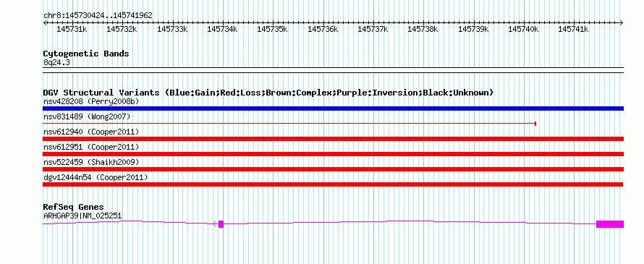Viewport: 644px width, 264px height.
Task: Click the chr8:145730424..145741962 region label
Action: click(98, 15)
